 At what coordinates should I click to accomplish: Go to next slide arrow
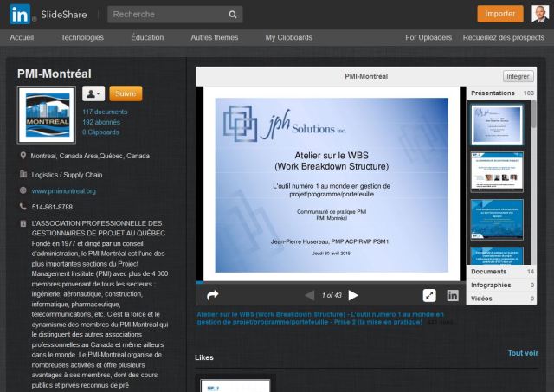(353, 295)
